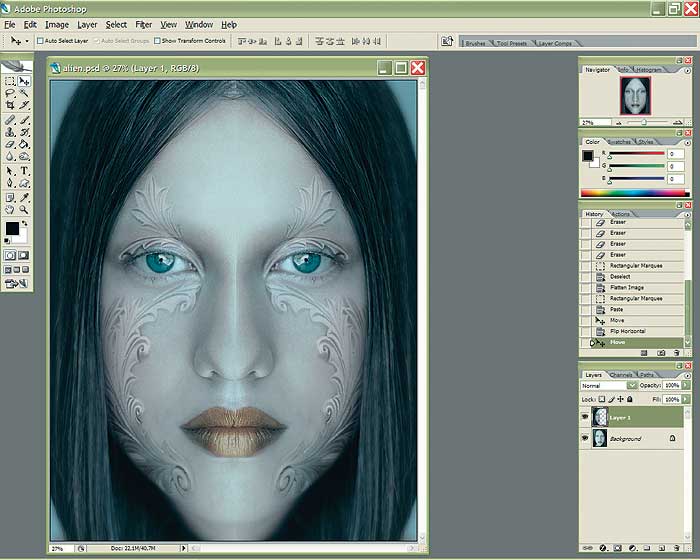
Task: Create new snapshot in History panel
Action: pos(661,353)
